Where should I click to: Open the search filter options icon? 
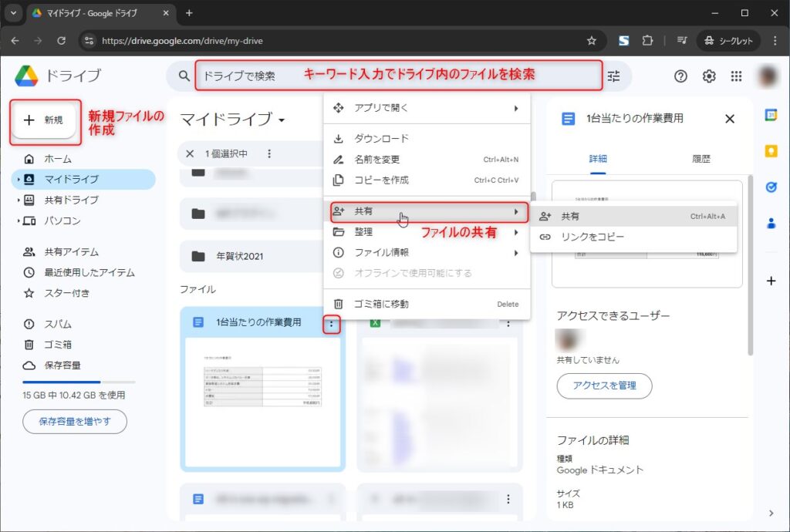[x=614, y=76]
